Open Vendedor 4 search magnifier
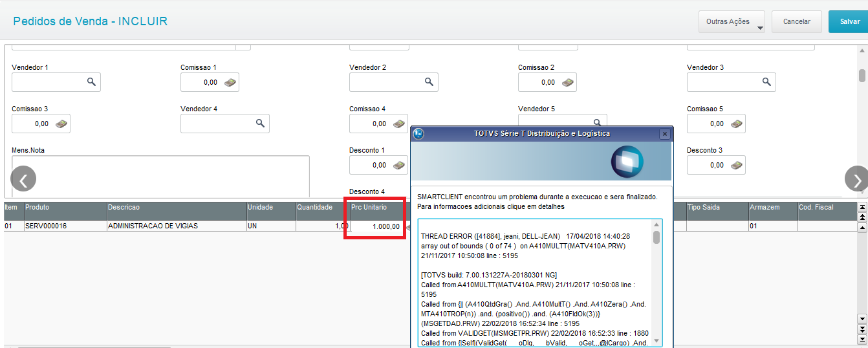 260,124
